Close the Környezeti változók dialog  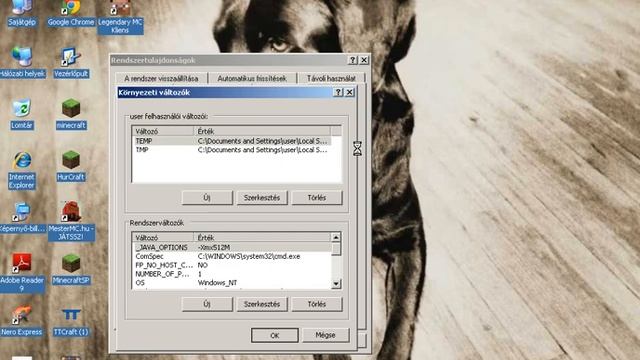pos(350,92)
